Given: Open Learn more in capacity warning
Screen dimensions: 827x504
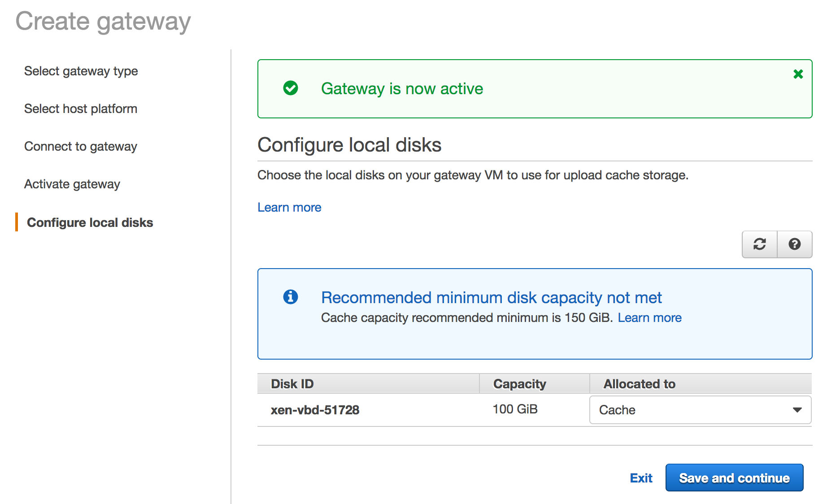Looking at the screenshot, I should pyautogui.click(x=649, y=318).
